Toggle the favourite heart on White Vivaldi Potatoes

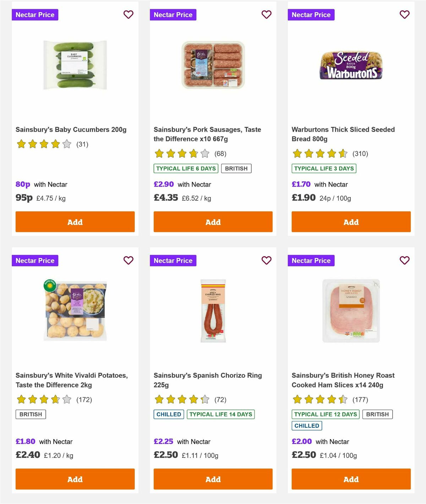(128, 260)
